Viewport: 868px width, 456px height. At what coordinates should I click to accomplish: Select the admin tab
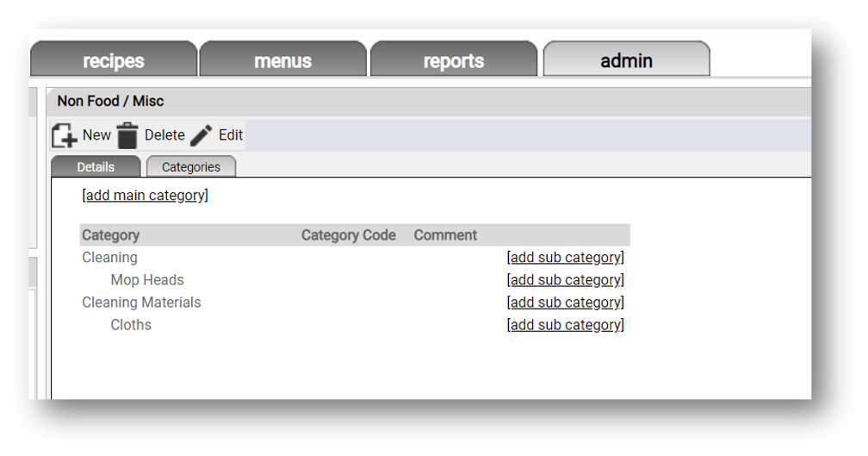pyautogui.click(x=627, y=59)
